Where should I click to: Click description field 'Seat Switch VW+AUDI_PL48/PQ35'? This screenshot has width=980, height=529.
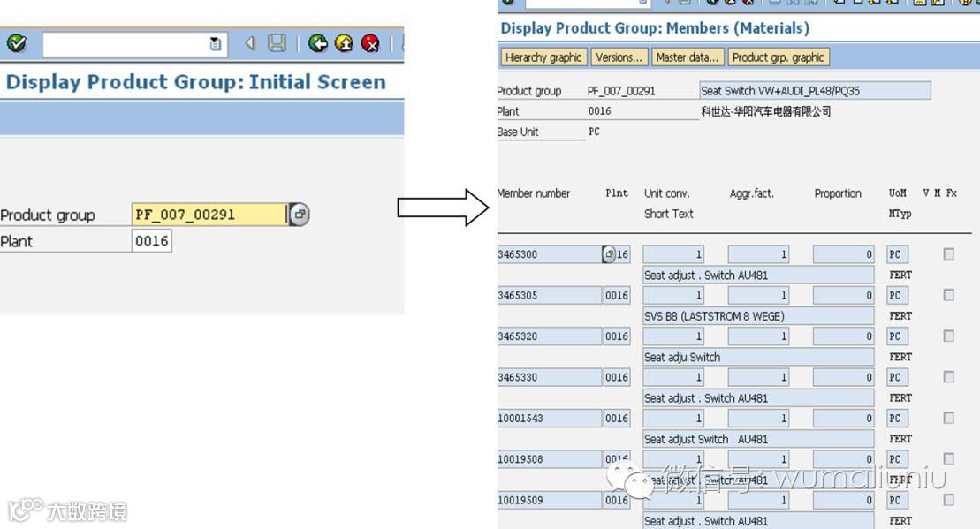point(815,91)
